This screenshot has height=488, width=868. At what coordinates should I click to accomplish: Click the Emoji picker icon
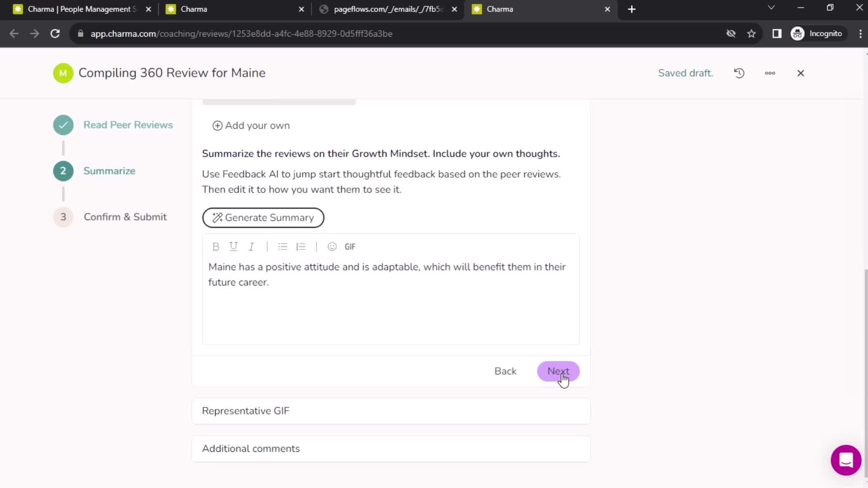coord(332,246)
